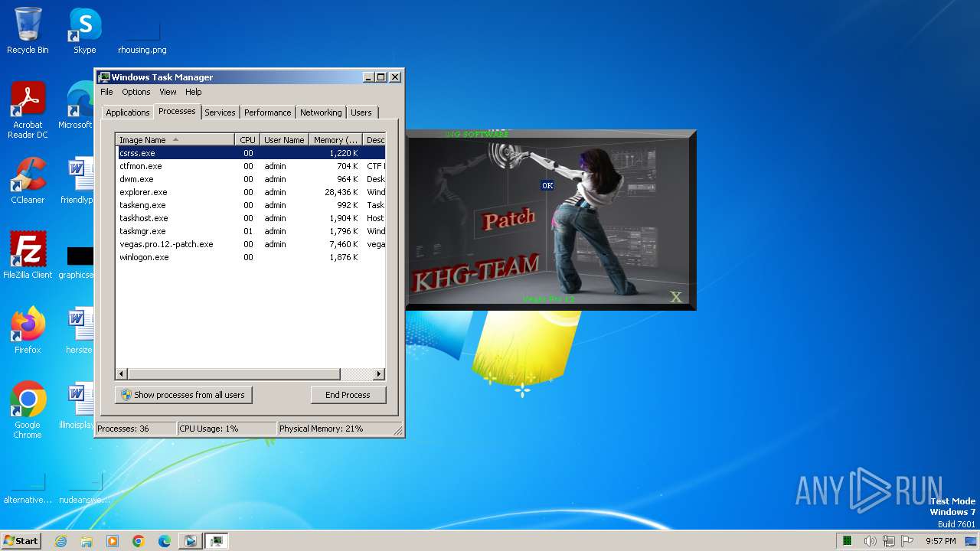Open the hersize Word document icon

point(79,331)
